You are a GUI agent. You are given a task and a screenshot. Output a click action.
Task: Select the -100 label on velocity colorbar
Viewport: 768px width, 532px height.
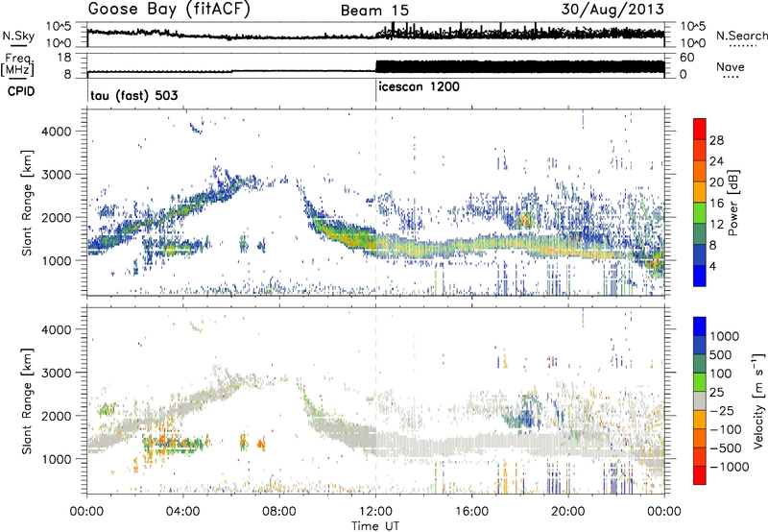coord(728,429)
